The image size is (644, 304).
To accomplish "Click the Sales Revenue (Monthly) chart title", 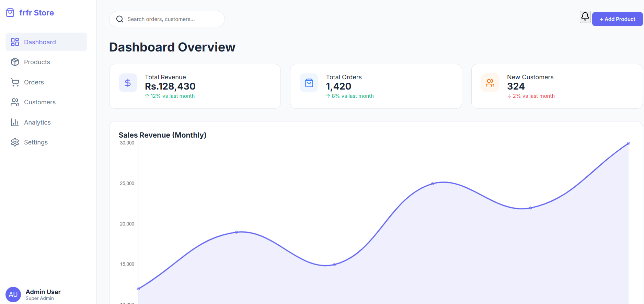I will click(x=163, y=135).
